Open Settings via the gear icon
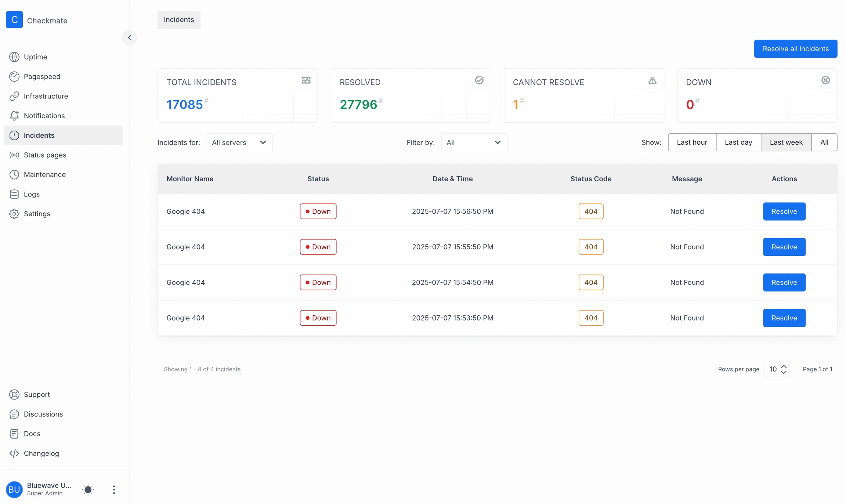846x504 pixels. coord(14,214)
